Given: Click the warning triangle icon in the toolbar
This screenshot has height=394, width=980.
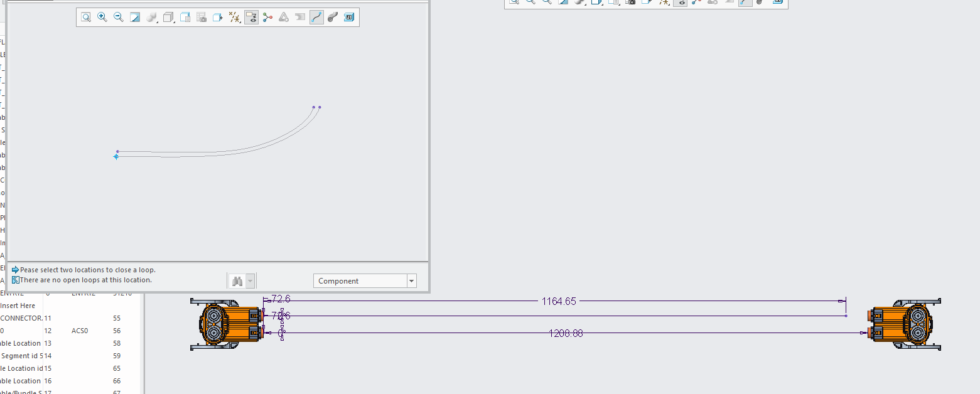Looking at the screenshot, I should tap(283, 17).
